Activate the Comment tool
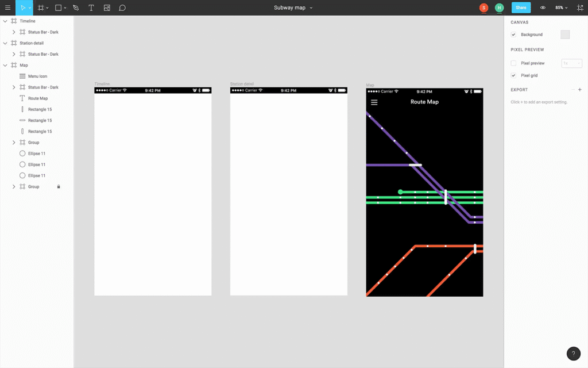 (x=121, y=7)
